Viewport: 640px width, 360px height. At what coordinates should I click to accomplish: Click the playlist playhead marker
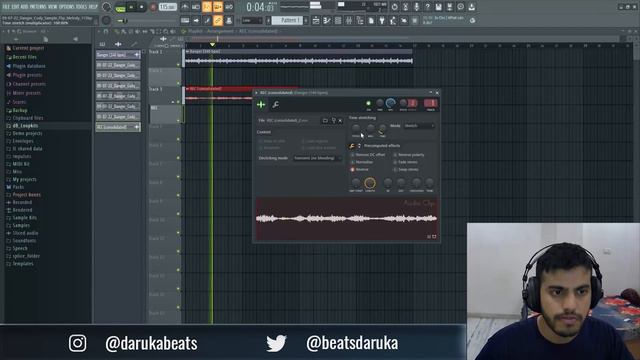click(x=212, y=44)
